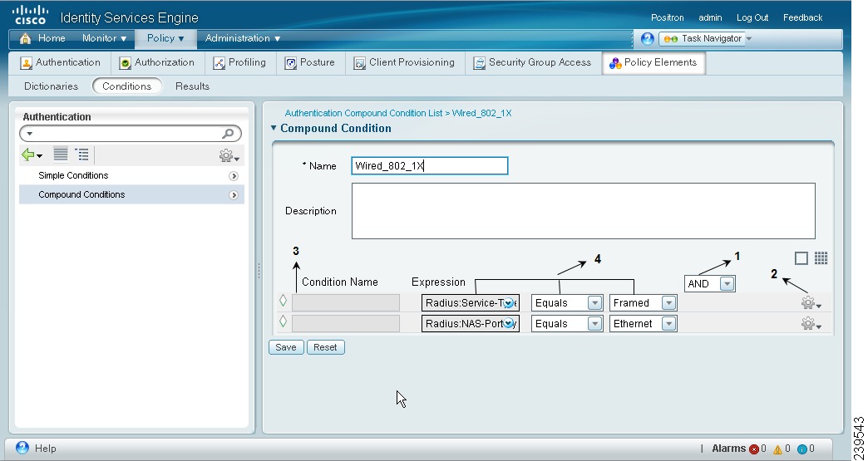This screenshot has width=868, height=461.
Task: Click condition name field in Service-Type row
Action: point(346,303)
